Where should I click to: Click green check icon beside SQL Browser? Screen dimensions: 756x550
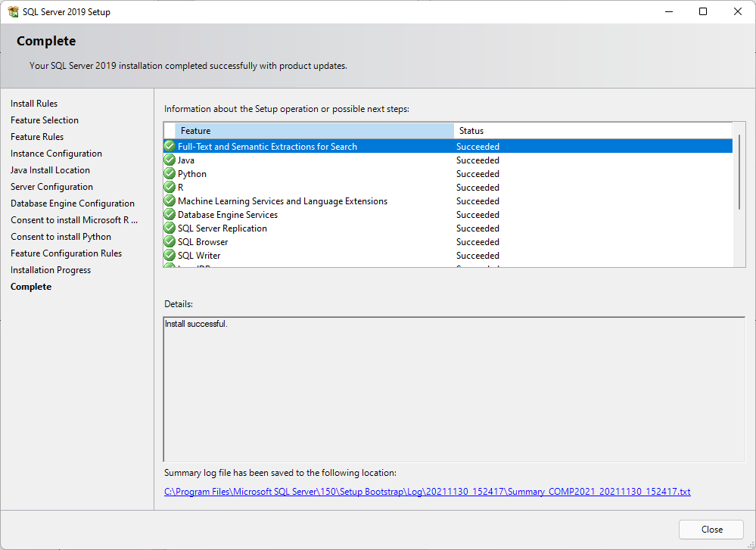(170, 241)
